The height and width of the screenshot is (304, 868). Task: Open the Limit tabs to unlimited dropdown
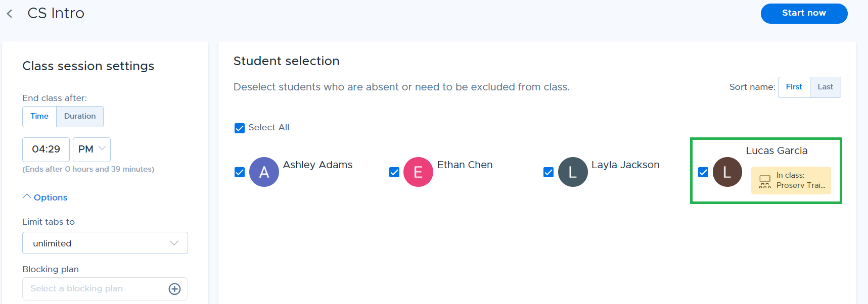[x=105, y=243]
